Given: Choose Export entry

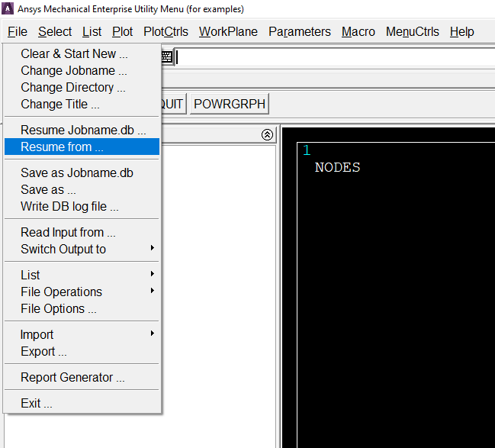Looking at the screenshot, I should click(x=82, y=351).
